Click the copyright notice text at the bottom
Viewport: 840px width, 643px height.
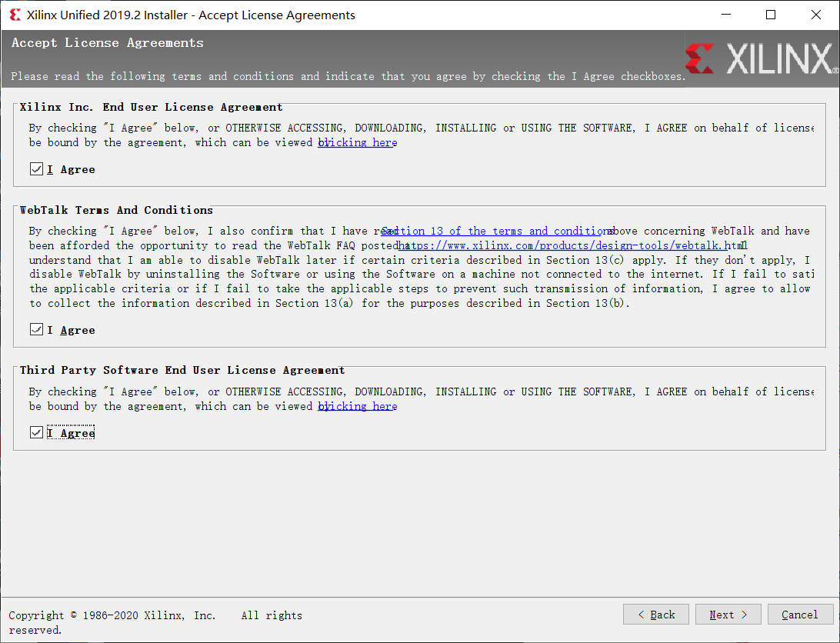(x=155, y=622)
